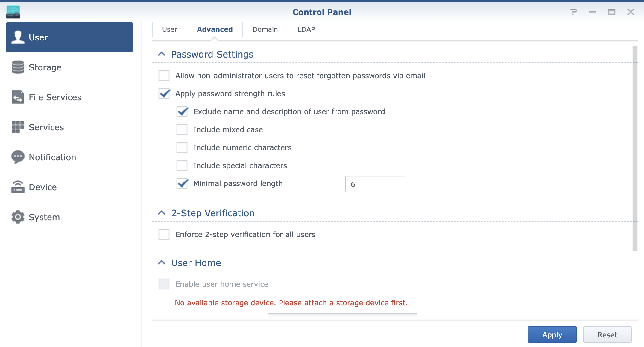644x347 pixels.
Task: Switch to the LDAP tab
Action: click(x=306, y=29)
